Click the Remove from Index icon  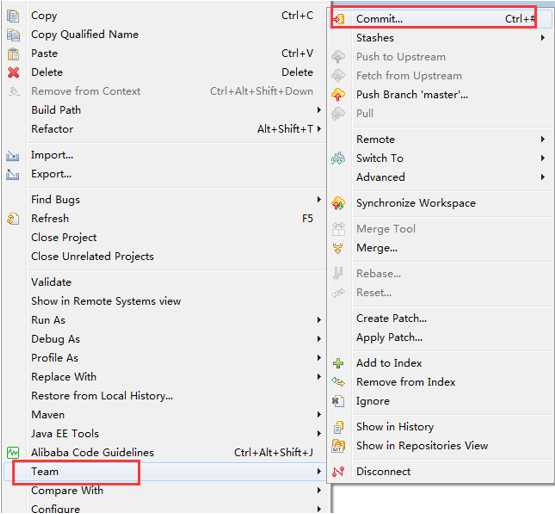(x=338, y=382)
